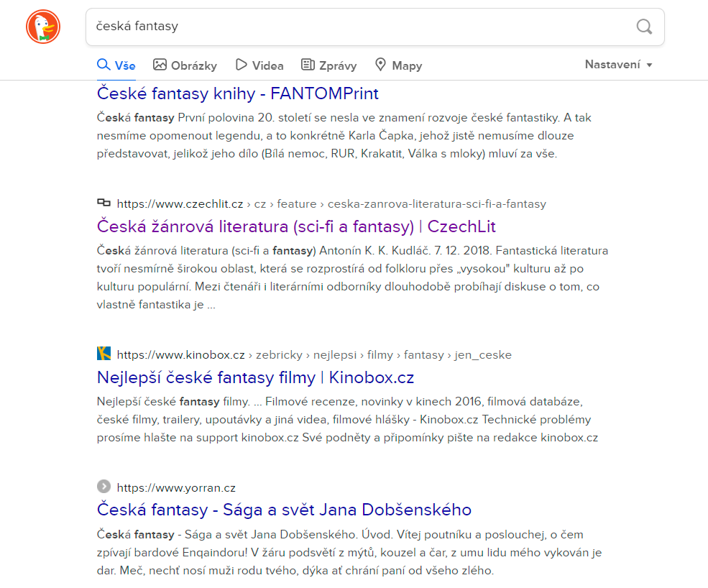Click the DuckDuckGo logo icon
The width and height of the screenshot is (708, 588).
(43, 27)
